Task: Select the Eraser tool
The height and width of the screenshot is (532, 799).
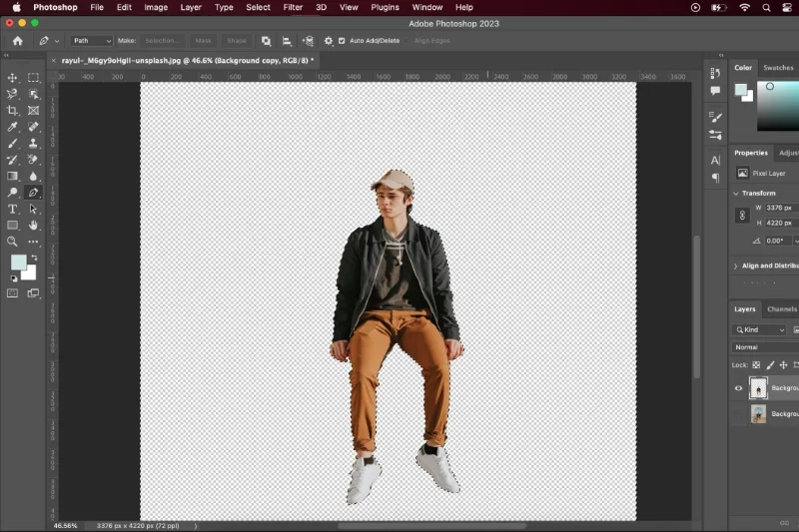Action: 33,160
